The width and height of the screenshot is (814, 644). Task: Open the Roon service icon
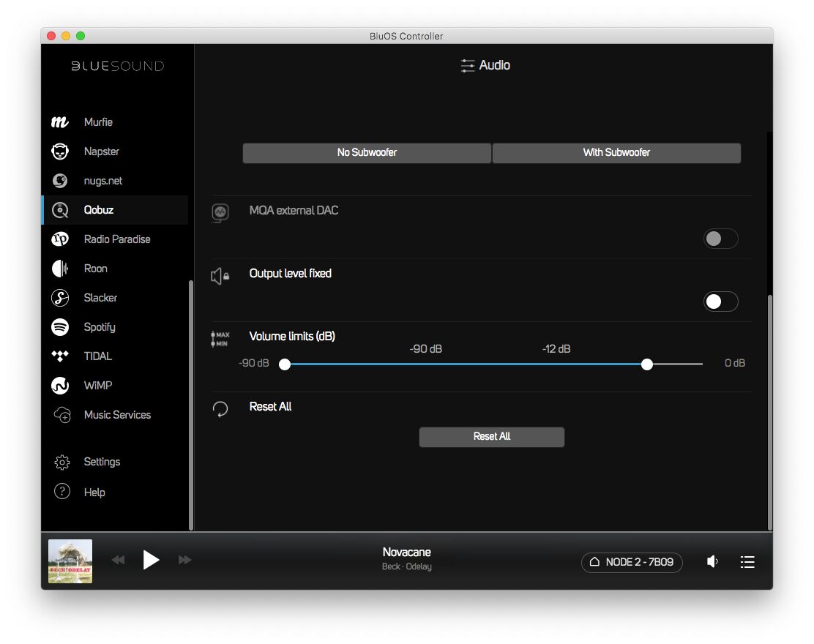pyautogui.click(x=60, y=269)
